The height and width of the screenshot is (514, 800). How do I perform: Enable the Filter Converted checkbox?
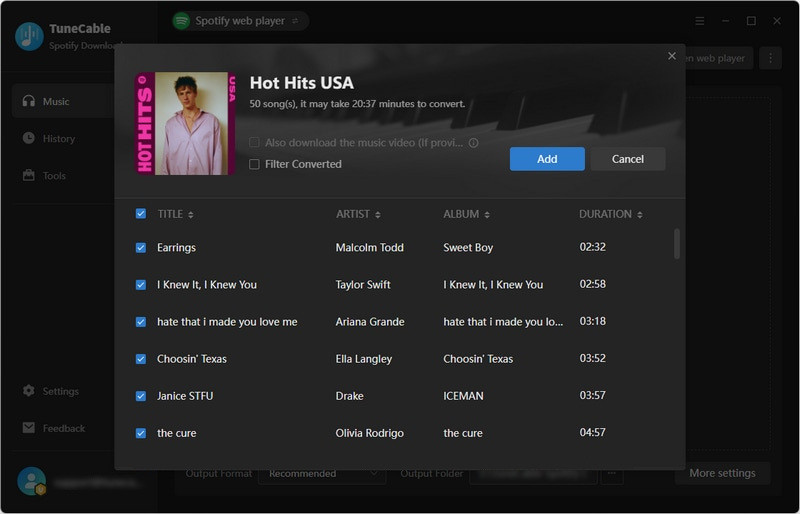pyautogui.click(x=254, y=164)
